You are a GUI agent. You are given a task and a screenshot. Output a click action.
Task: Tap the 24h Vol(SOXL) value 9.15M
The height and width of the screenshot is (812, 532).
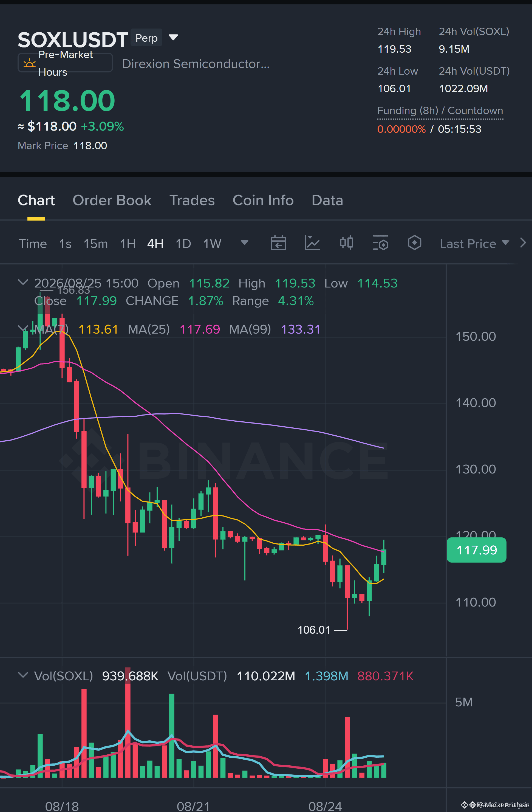pyautogui.click(x=454, y=49)
